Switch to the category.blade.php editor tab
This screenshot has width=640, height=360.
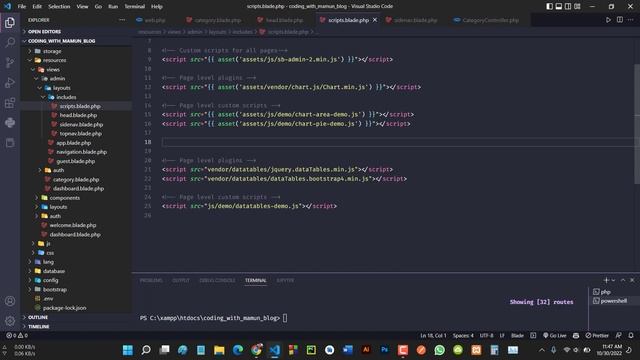(x=213, y=20)
